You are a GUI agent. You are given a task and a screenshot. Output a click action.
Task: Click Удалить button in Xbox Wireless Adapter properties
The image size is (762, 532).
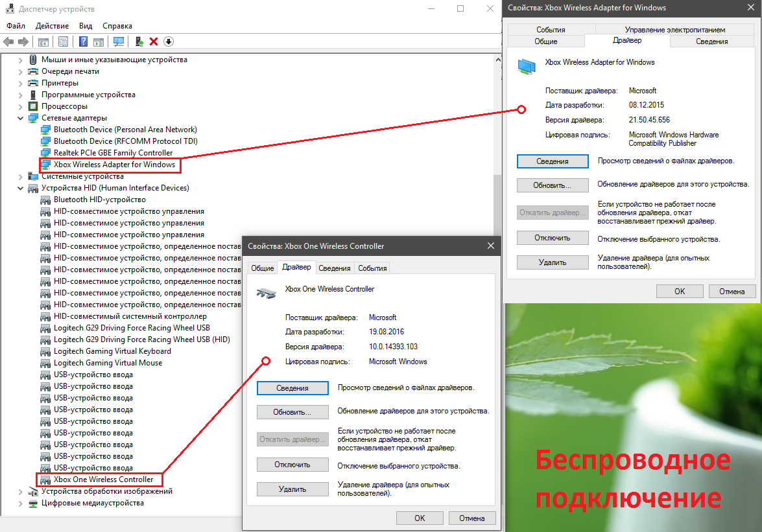(553, 262)
